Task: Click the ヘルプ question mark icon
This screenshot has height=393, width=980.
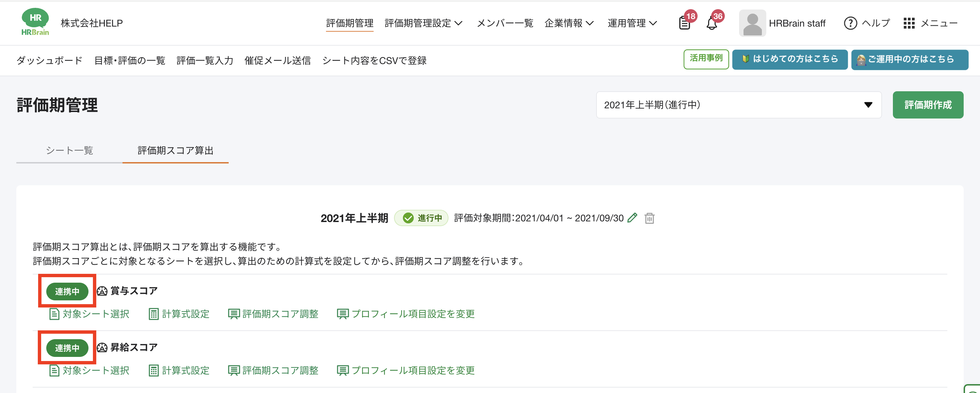Action: tap(850, 23)
